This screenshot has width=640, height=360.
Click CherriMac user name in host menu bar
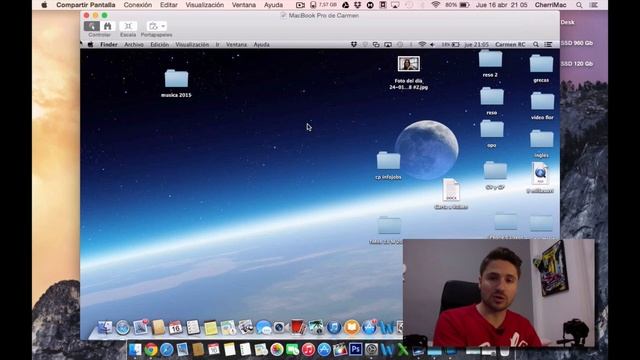550,5
